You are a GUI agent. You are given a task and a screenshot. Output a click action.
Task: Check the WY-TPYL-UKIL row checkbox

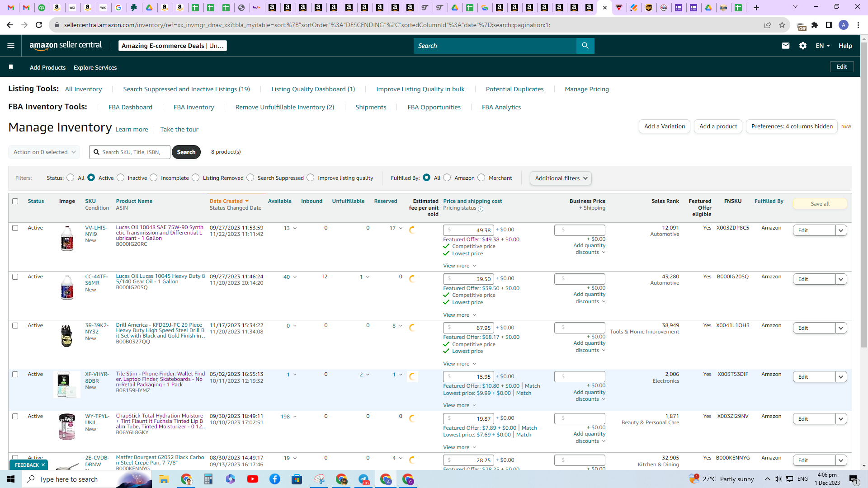pyautogui.click(x=15, y=416)
